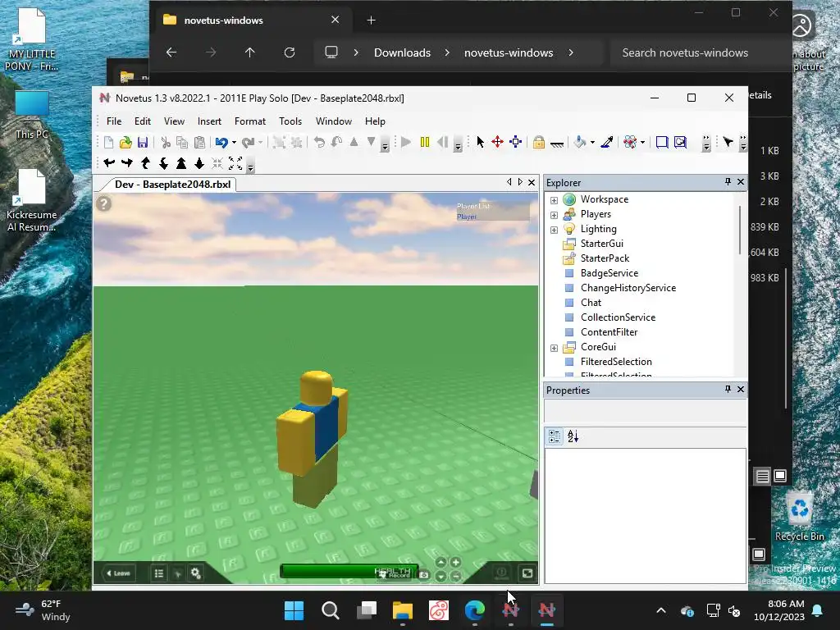The height and width of the screenshot is (630, 840).
Task: Open the Insert menu
Action: tap(209, 121)
